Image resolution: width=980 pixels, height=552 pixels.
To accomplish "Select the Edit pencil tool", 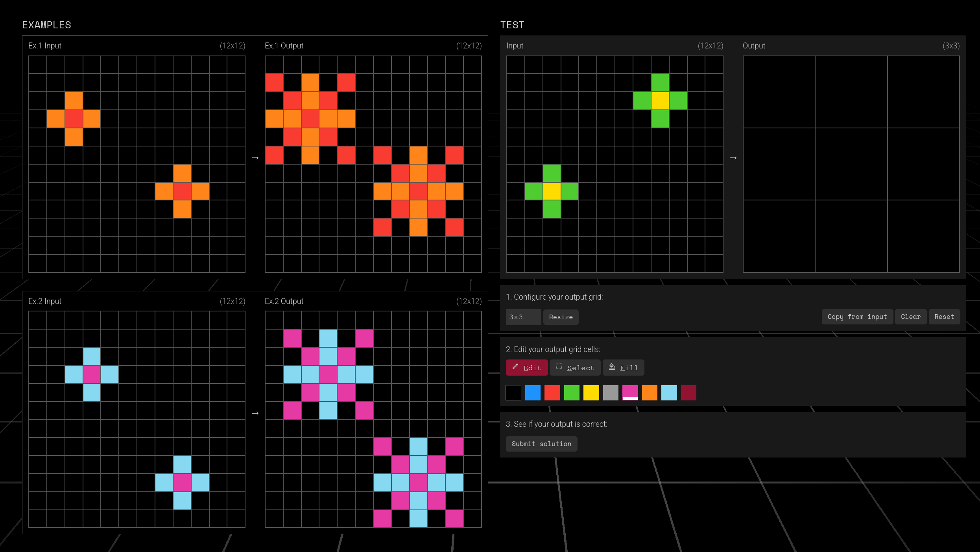I will [x=527, y=367].
